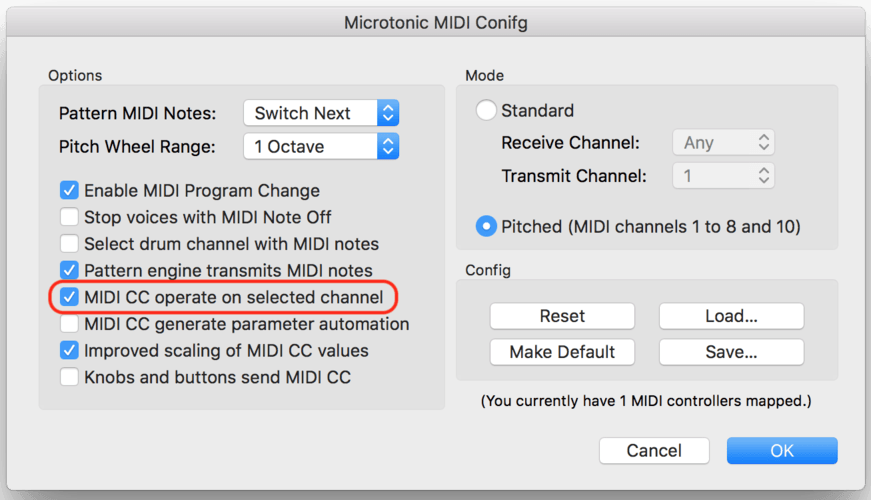
Task: Click the Save... button
Action: [731, 352]
